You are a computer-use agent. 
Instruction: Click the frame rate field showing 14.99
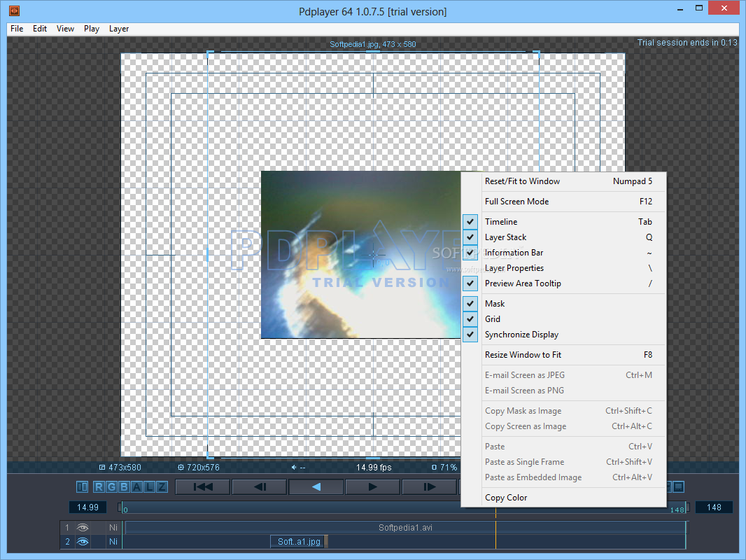click(87, 507)
